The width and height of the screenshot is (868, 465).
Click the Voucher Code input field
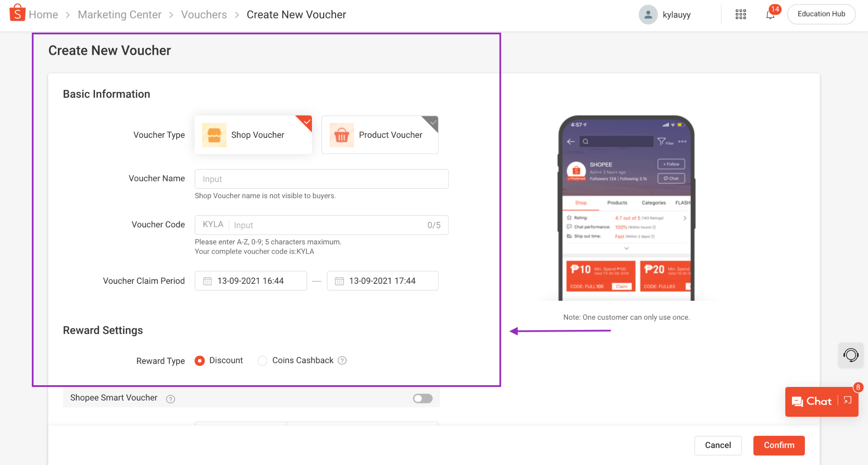(x=322, y=225)
